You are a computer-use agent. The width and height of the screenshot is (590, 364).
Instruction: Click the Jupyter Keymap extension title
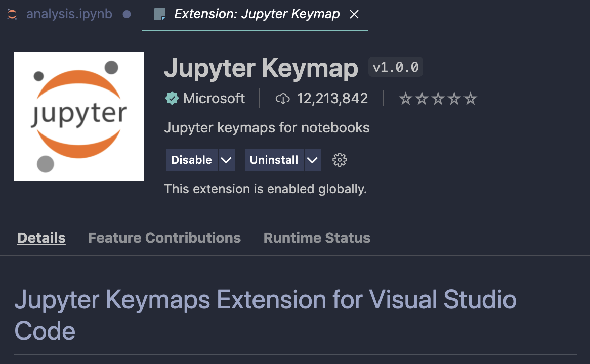click(x=261, y=68)
